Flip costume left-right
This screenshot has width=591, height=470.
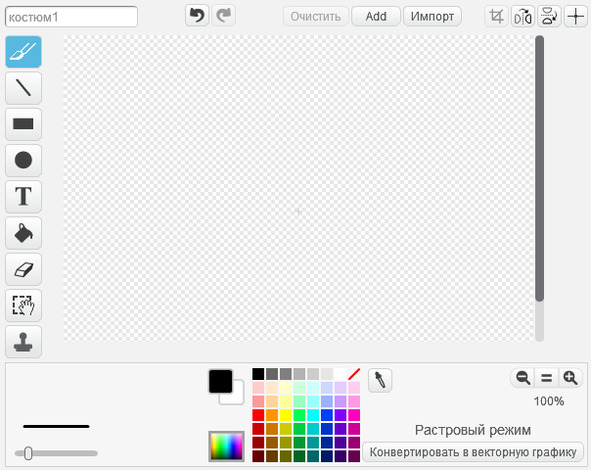coord(523,17)
